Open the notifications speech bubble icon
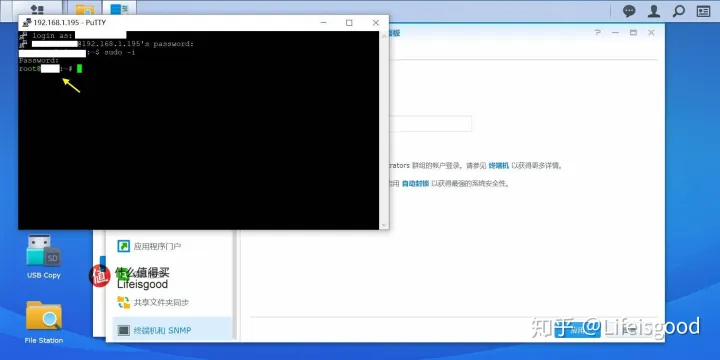The width and height of the screenshot is (720, 360). pos(629,11)
